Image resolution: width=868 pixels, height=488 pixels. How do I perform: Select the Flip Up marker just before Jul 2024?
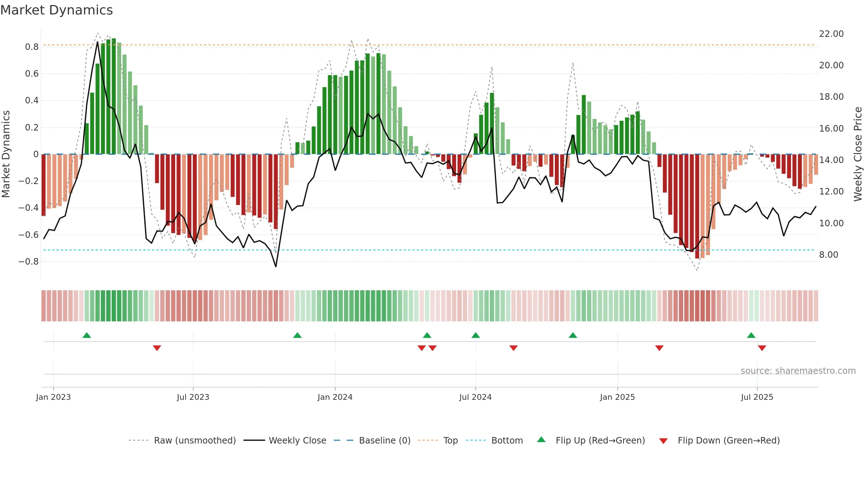tap(476, 335)
